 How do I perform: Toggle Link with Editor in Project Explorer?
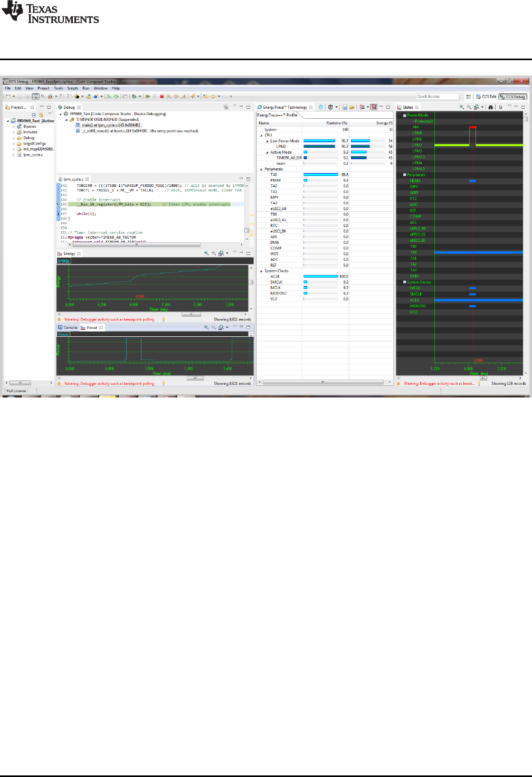(x=41, y=115)
